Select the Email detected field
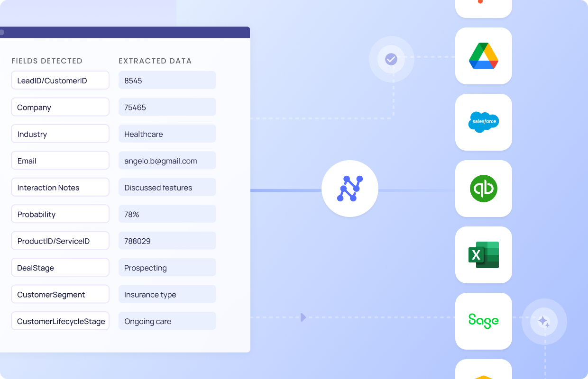 (x=60, y=161)
